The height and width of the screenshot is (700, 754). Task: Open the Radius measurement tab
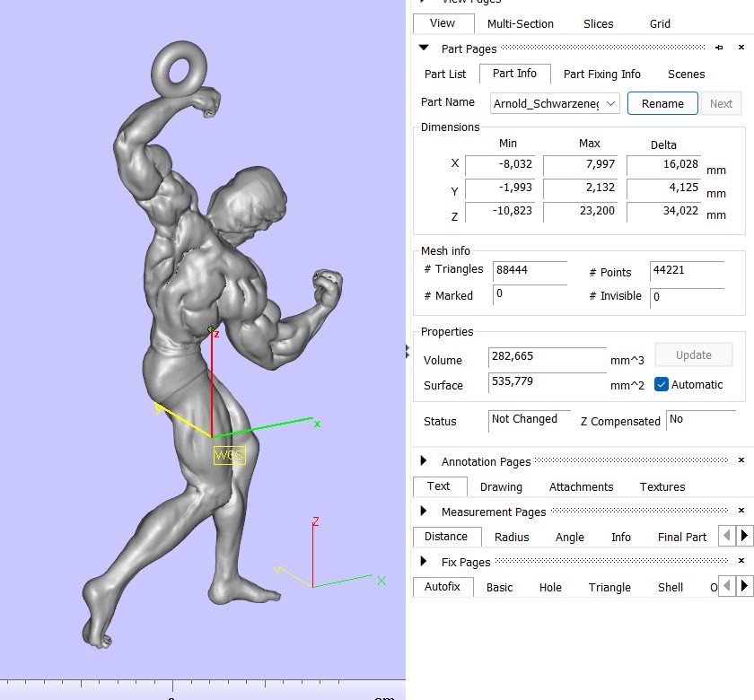click(512, 537)
